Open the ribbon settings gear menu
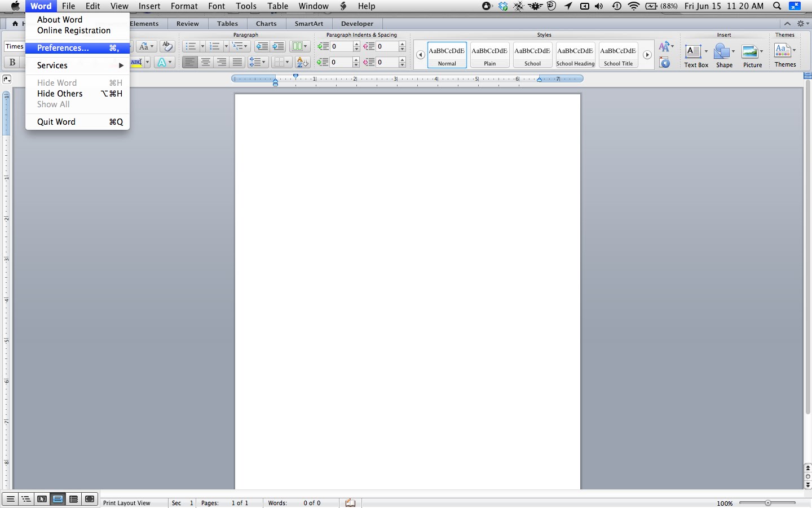The width and height of the screenshot is (812, 508). tap(803, 24)
